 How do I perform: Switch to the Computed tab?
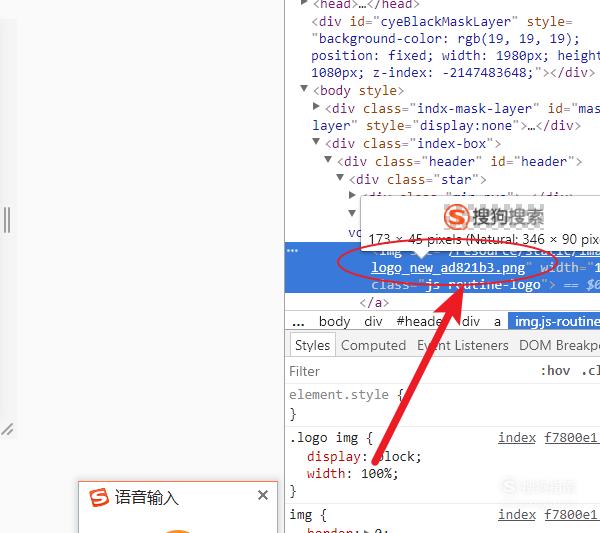(x=373, y=345)
